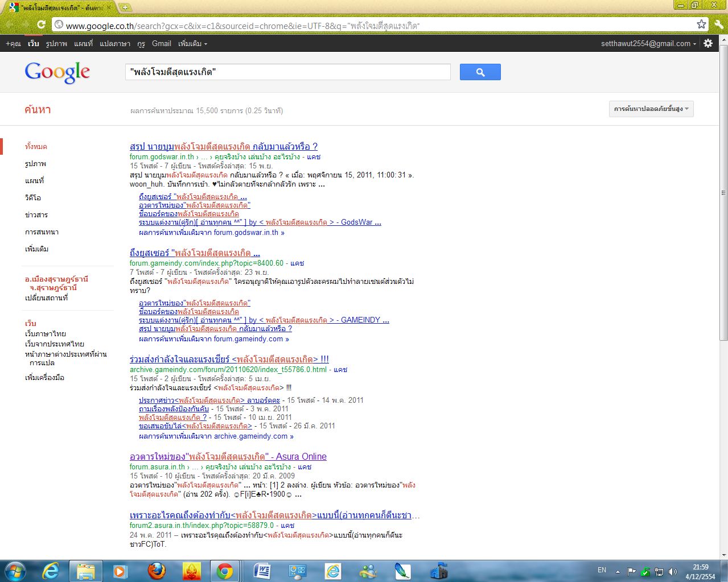Close the Google search results tab
The height and width of the screenshot is (582, 728).
click(x=109, y=7)
